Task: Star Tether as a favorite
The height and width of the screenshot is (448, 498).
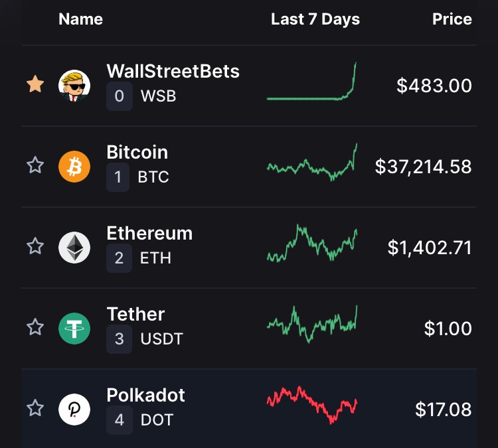Action: coord(35,327)
